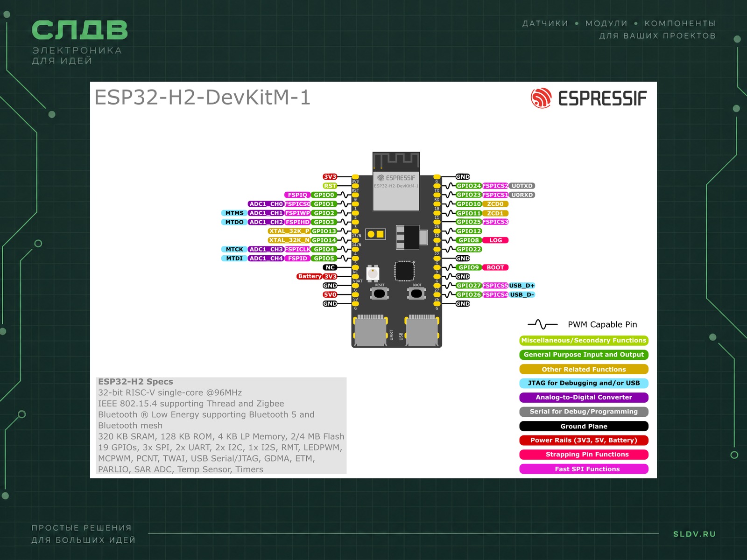747x560 pixels.
Task: Click the RESET push button on the board
Action: tap(380, 293)
